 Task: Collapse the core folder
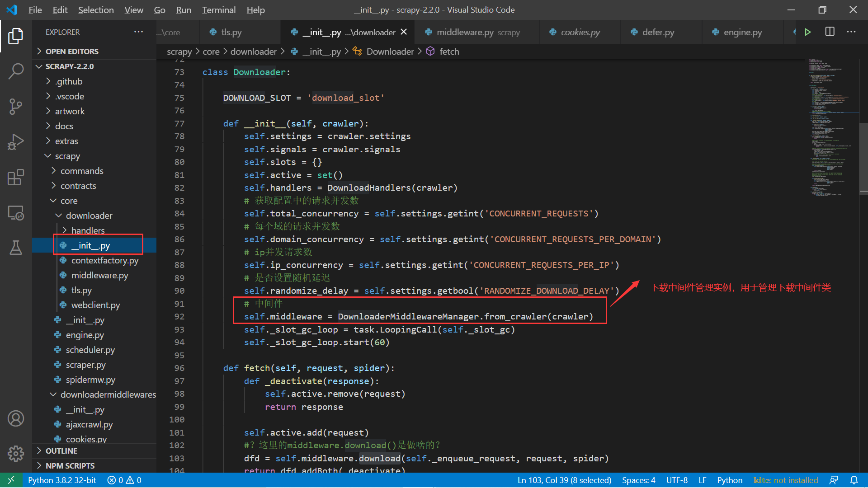point(94,201)
